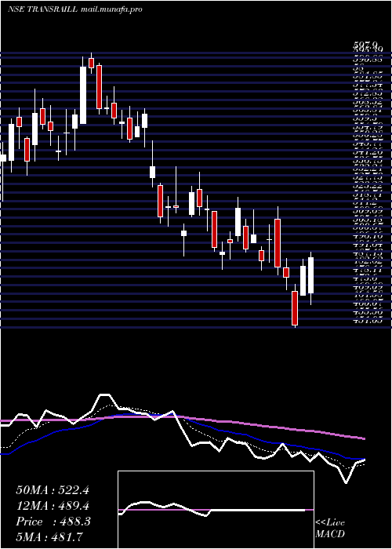Image resolution: width=392 pixels, height=549 pixels.
Task: Click the 597.9 top price axis label
Action: click(x=365, y=45)
